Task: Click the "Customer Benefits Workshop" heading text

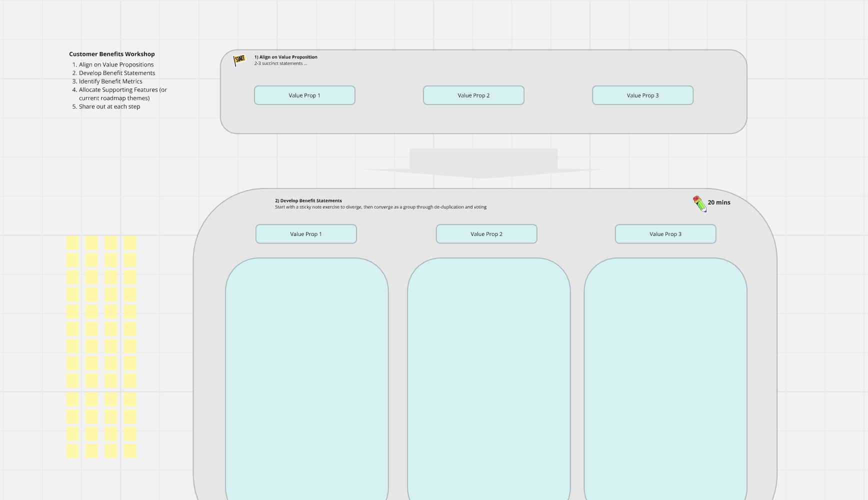Action: click(x=112, y=54)
